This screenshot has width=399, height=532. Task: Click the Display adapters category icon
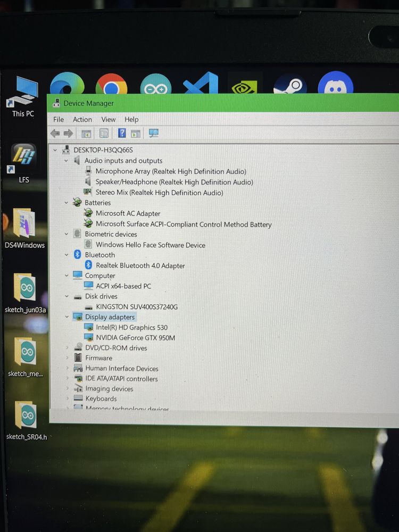point(78,317)
